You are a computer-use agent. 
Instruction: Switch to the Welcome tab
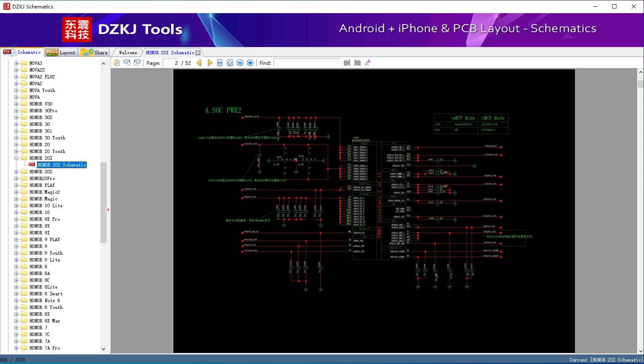pyautogui.click(x=127, y=53)
